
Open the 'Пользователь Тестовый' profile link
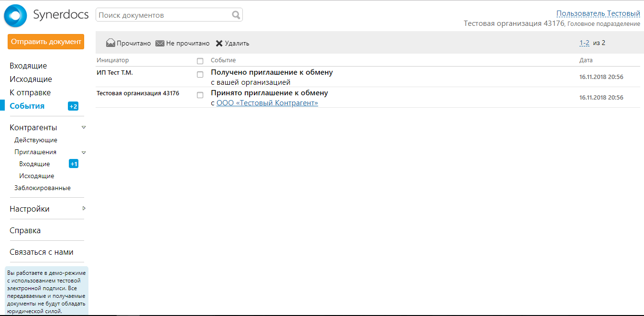click(598, 13)
